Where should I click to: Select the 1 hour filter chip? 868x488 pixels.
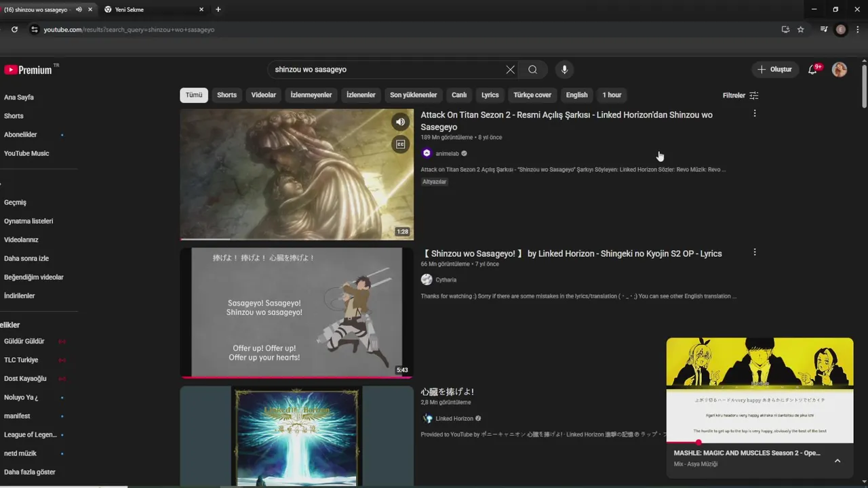[612, 95]
